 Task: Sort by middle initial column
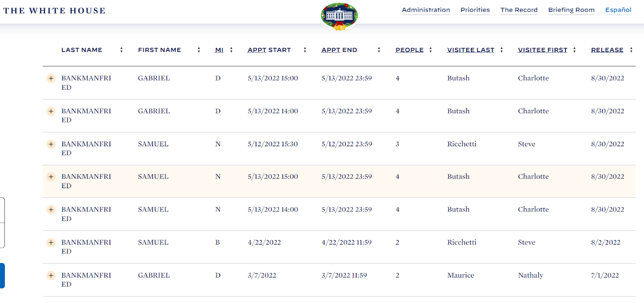click(x=219, y=50)
